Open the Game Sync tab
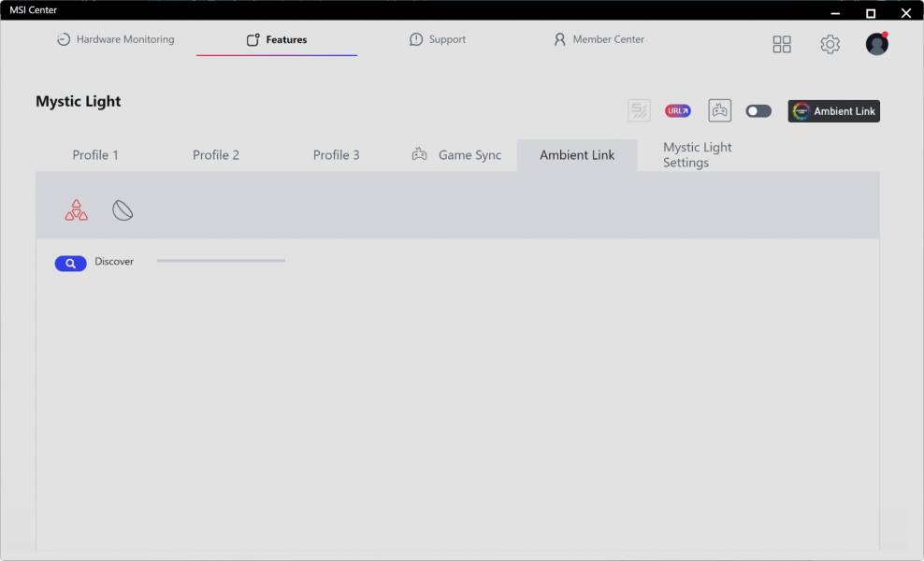The width and height of the screenshot is (924, 561). 457,155
